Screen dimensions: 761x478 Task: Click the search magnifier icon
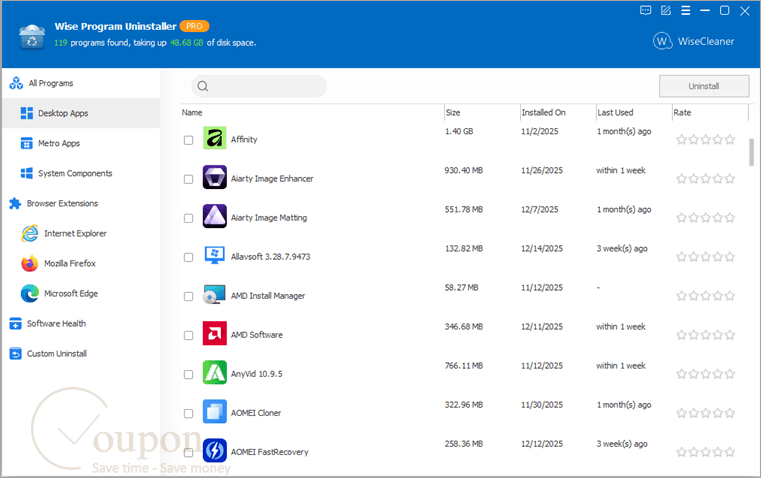[x=203, y=86]
